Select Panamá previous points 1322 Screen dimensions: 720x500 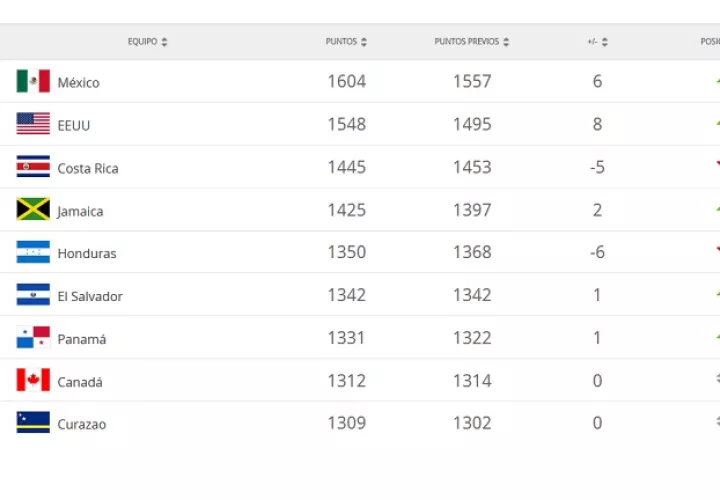click(472, 338)
